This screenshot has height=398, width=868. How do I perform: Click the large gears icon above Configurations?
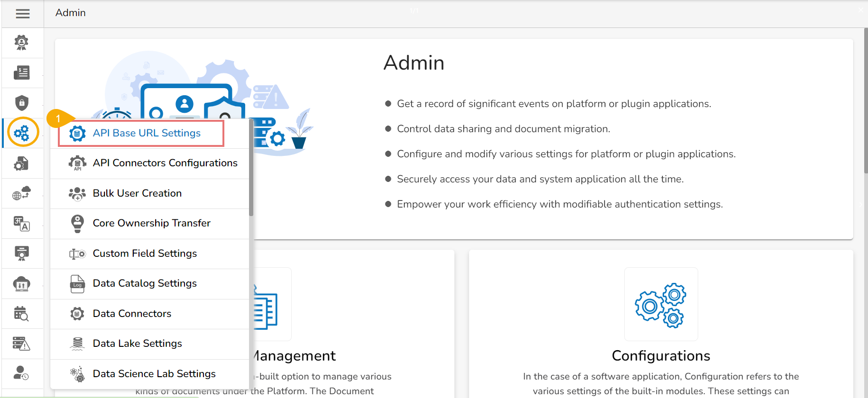point(661,305)
